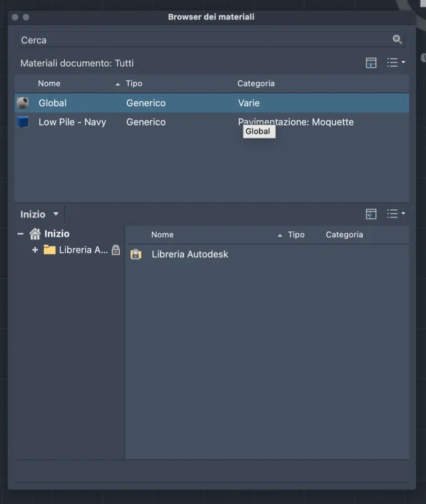Click the lock icon beside Libreria A...

(x=116, y=250)
